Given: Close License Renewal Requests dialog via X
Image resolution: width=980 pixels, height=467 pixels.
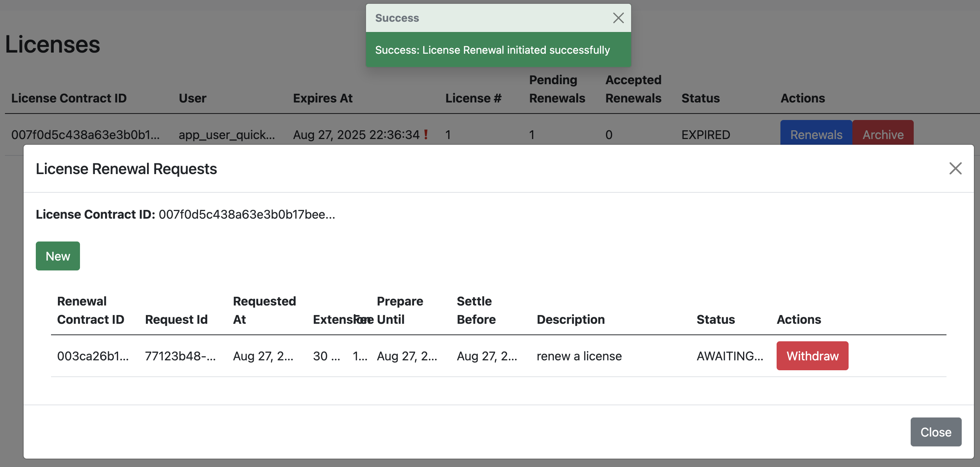Looking at the screenshot, I should click(955, 168).
